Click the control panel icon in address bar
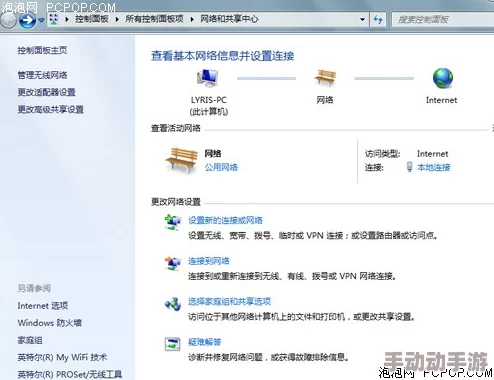The image size is (494, 380). point(53,19)
